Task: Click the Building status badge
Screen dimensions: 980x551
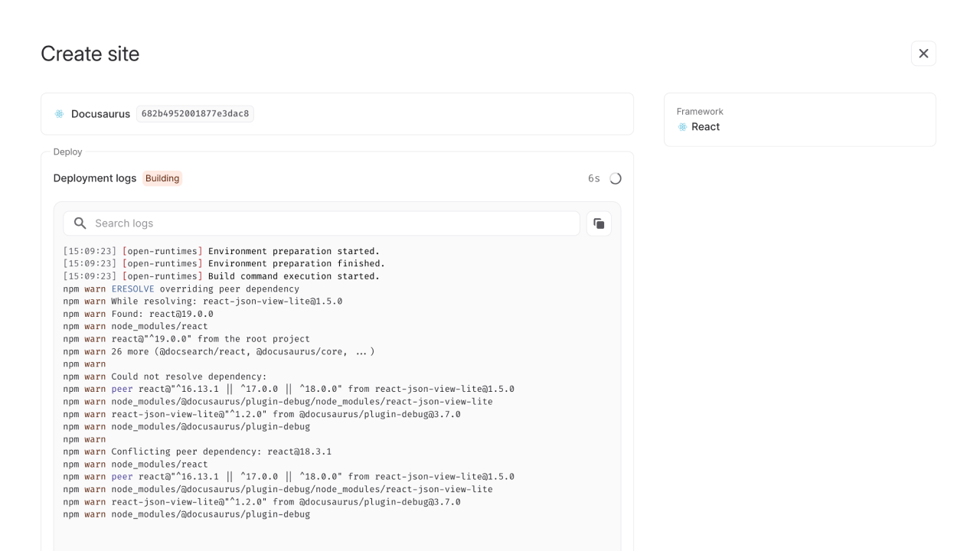Action: [162, 178]
